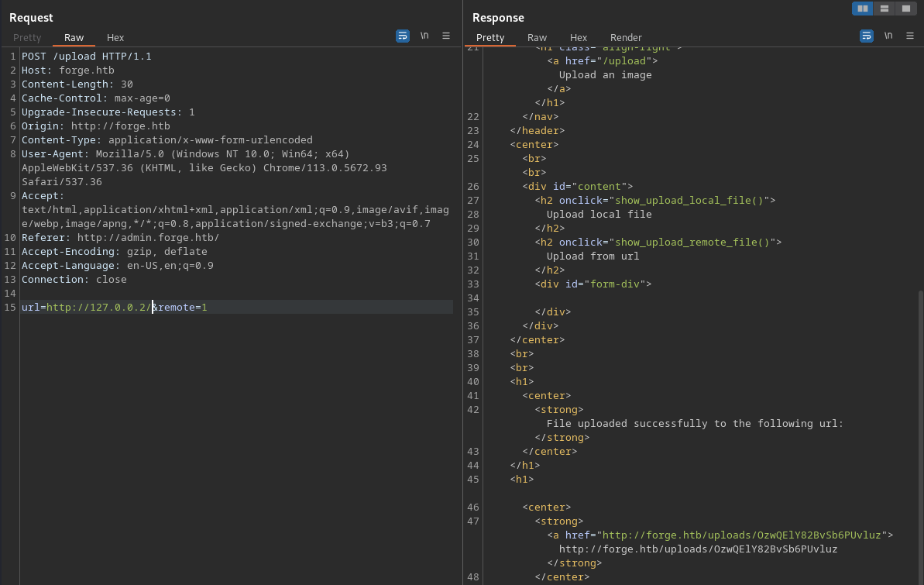
Task: Click the 'Accept-Encoding: gzip, deflate' header
Action: [115, 252]
